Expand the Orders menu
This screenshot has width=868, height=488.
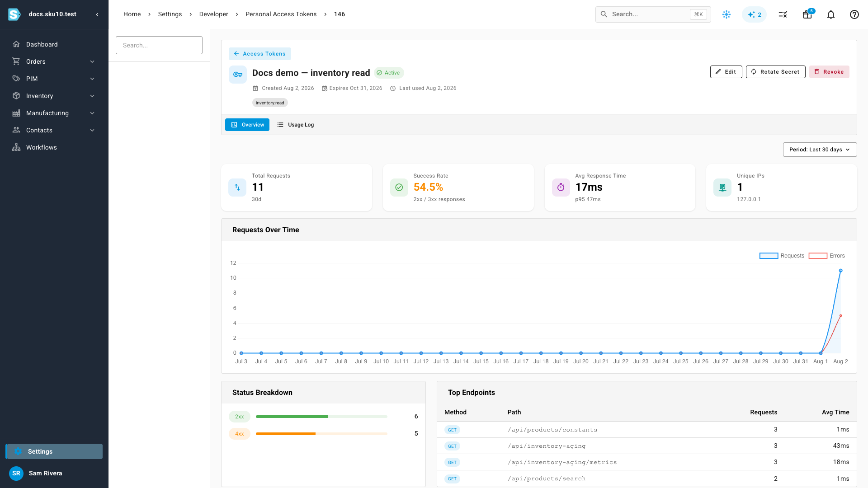[92, 61]
